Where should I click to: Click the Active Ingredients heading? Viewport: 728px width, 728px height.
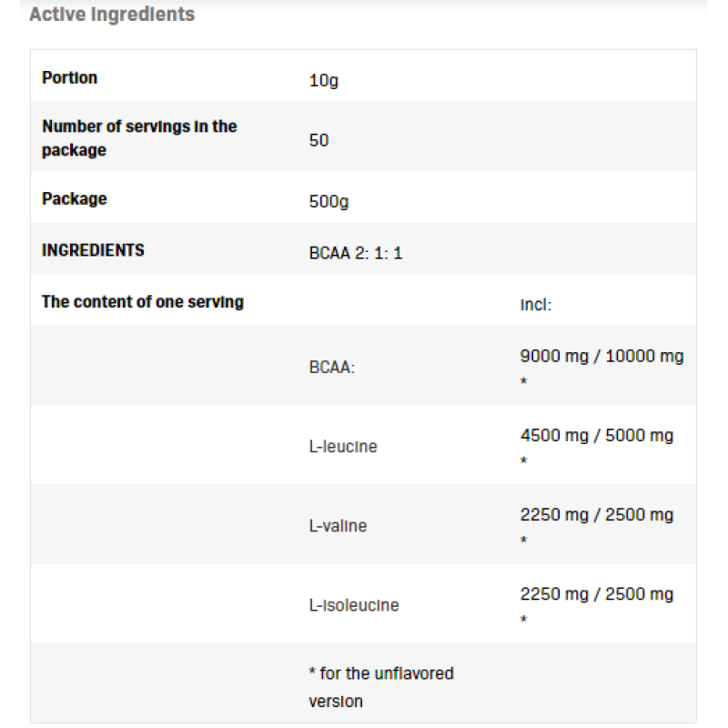tap(112, 15)
